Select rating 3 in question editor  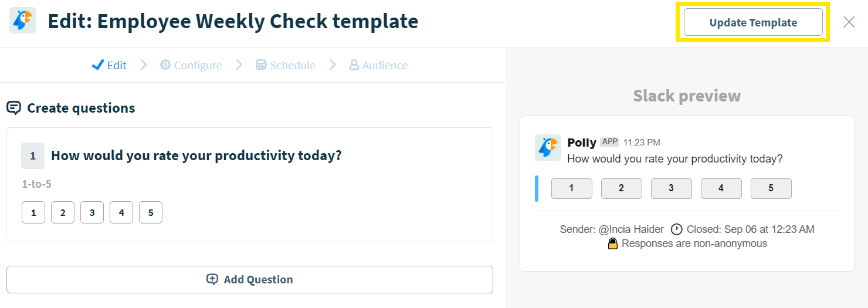(x=92, y=212)
